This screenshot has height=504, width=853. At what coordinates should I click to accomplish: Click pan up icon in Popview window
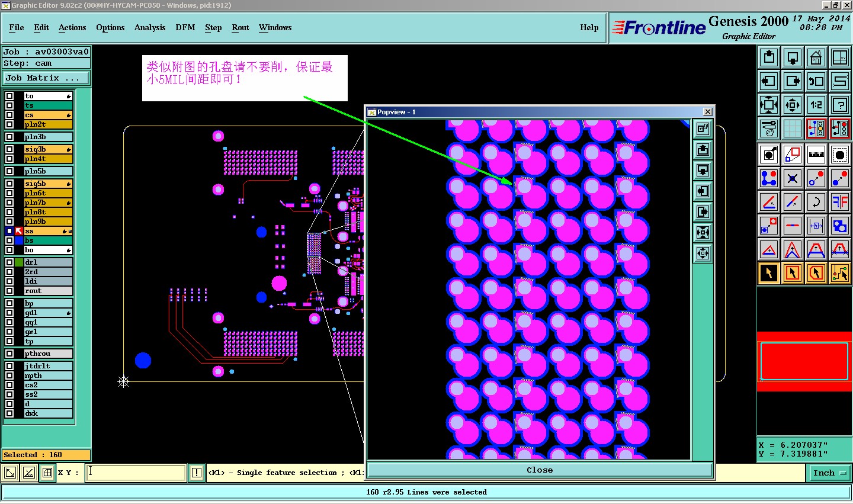click(x=703, y=149)
